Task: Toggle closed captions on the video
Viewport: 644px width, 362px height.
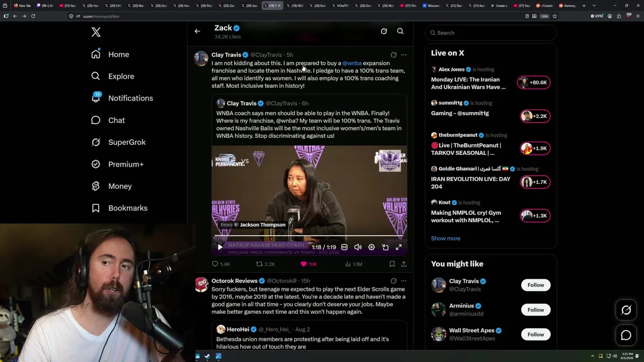Action: click(344, 247)
